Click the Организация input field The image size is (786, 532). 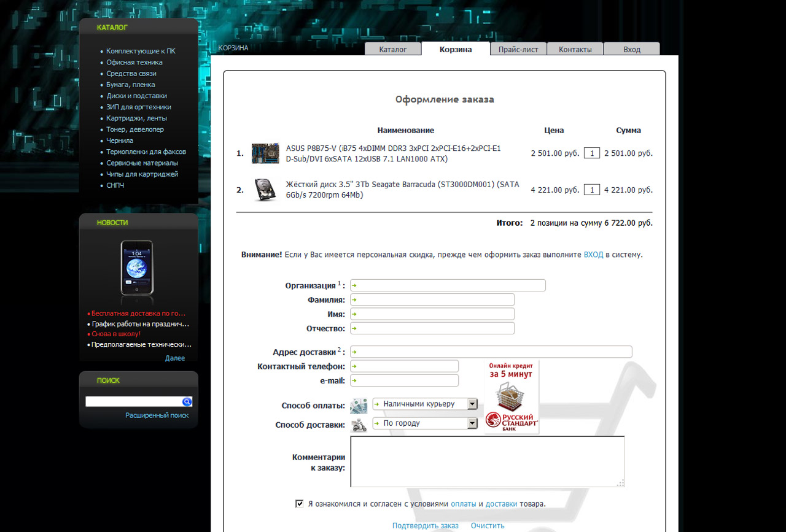(448, 285)
